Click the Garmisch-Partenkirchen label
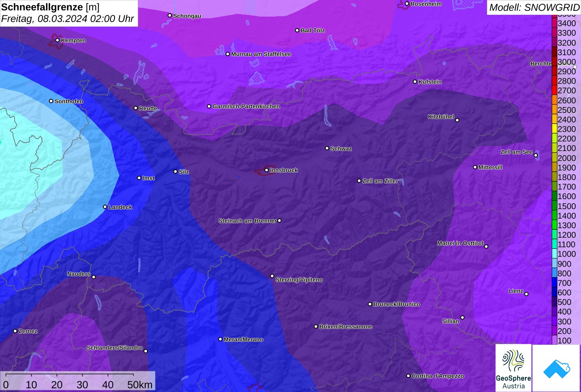This screenshot has height=392, width=581. [246, 106]
